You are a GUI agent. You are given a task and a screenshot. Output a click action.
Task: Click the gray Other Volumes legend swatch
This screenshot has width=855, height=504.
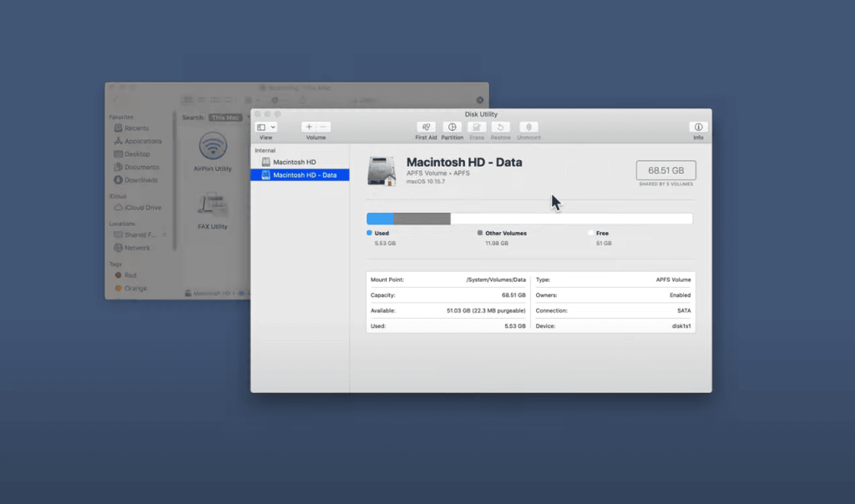click(480, 233)
